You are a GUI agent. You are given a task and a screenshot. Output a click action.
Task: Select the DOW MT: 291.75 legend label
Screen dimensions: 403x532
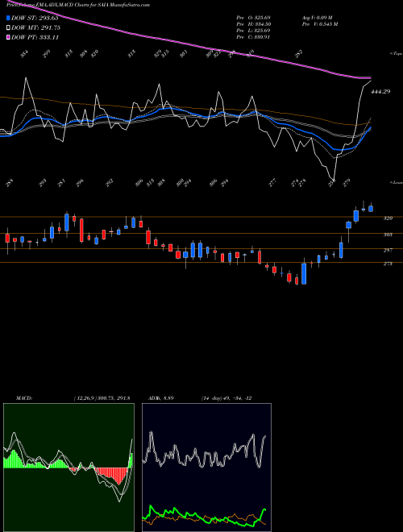(35, 27)
